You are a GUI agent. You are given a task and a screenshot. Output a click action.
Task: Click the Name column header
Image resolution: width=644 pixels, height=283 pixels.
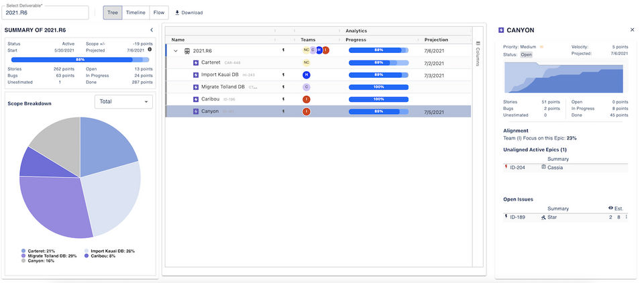(x=178, y=40)
